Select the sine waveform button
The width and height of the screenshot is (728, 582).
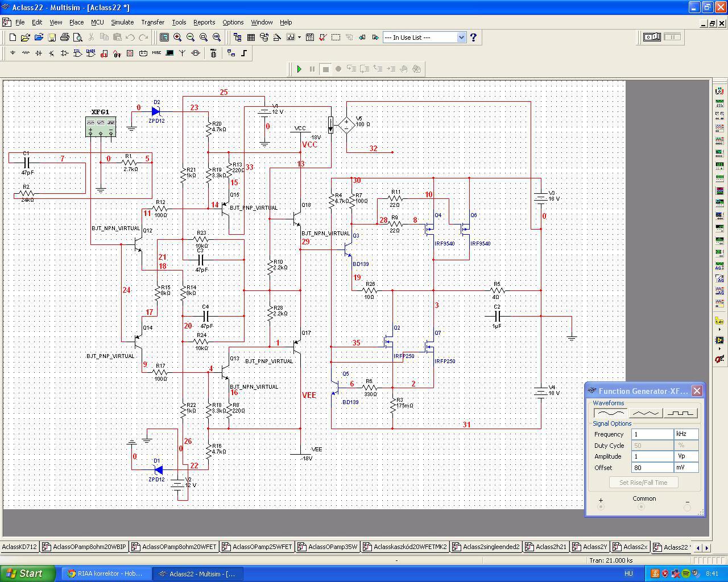tap(610, 413)
